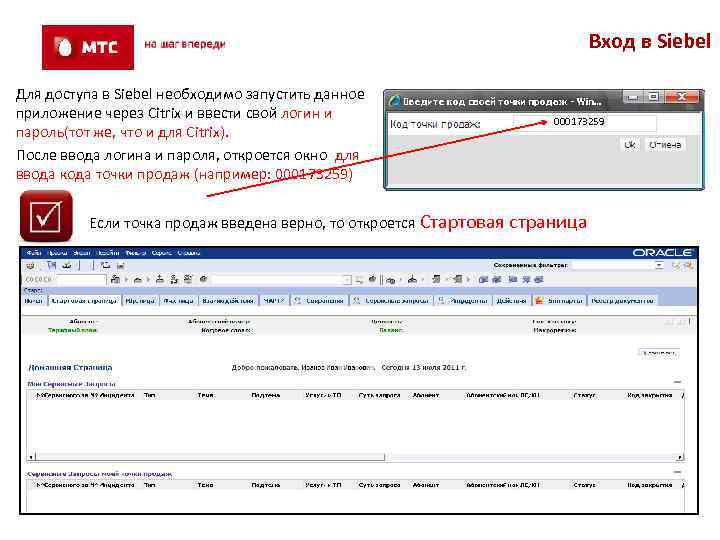The image size is (720, 540).
Task: Switch to the SIM карты tab
Action: [560, 301]
